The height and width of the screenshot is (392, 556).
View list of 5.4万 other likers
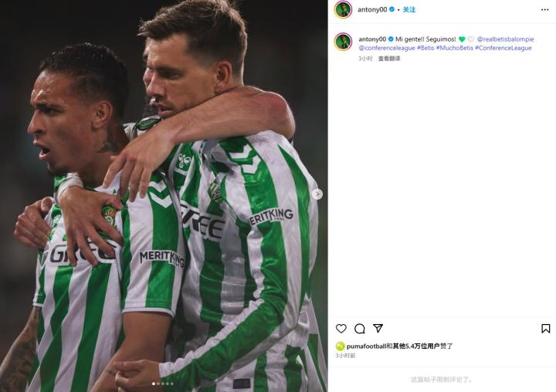pos(416,346)
